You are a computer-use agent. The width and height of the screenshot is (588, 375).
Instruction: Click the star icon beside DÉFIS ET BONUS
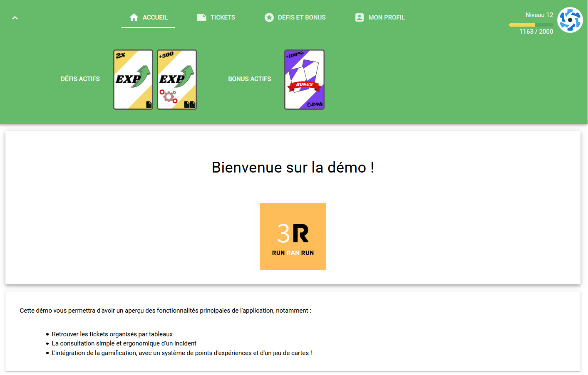268,17
